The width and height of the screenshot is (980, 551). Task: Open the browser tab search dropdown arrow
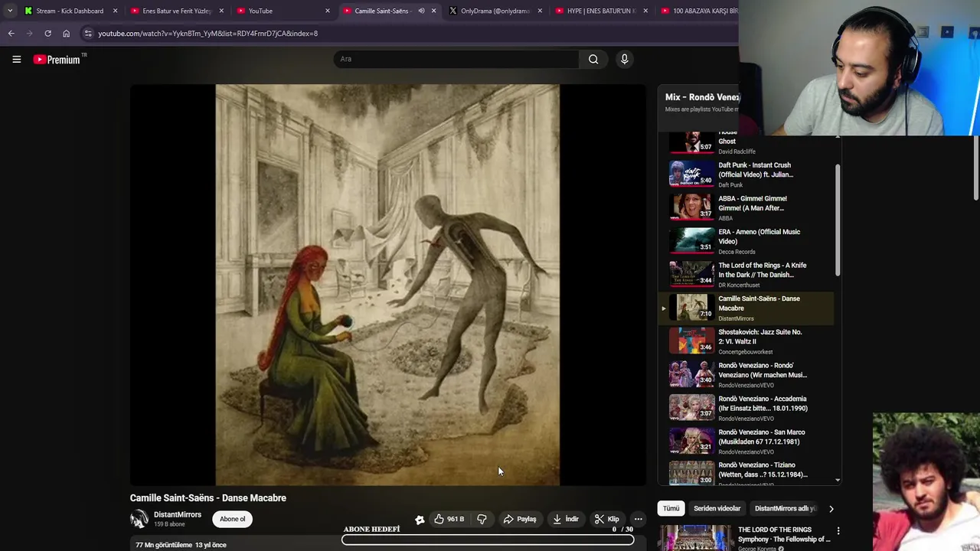9,11
